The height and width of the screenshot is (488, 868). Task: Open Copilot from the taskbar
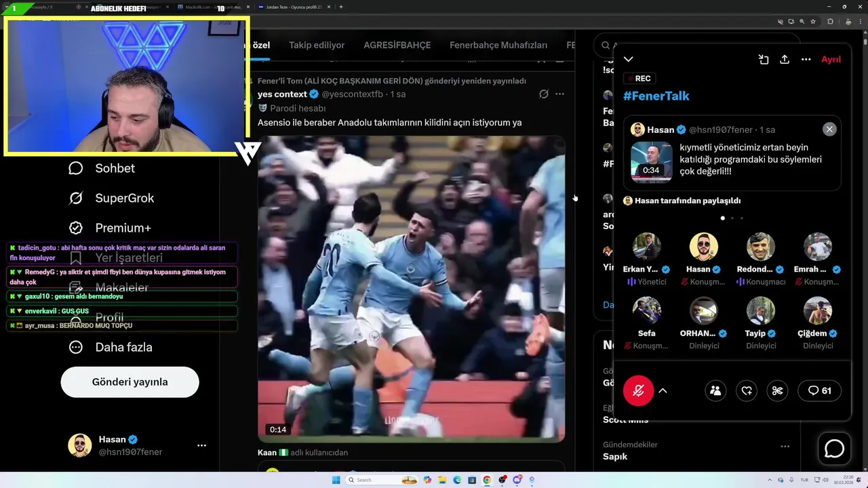[x=427, y=480]
